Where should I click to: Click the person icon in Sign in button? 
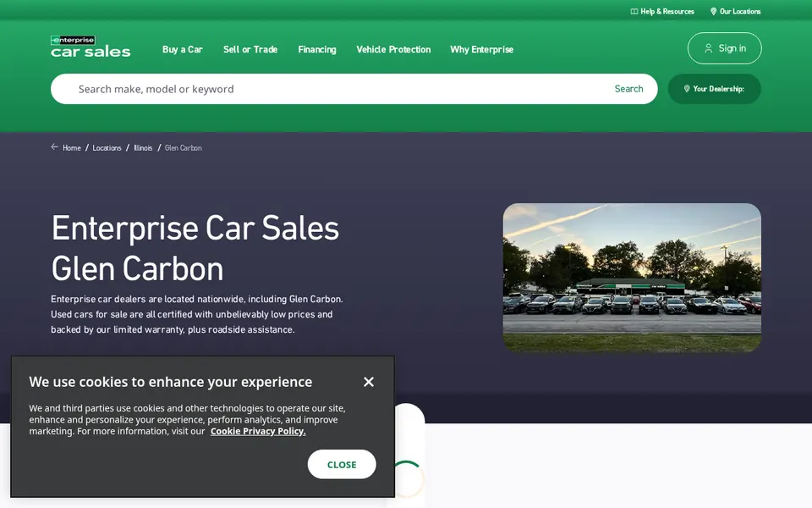(709, 48)
